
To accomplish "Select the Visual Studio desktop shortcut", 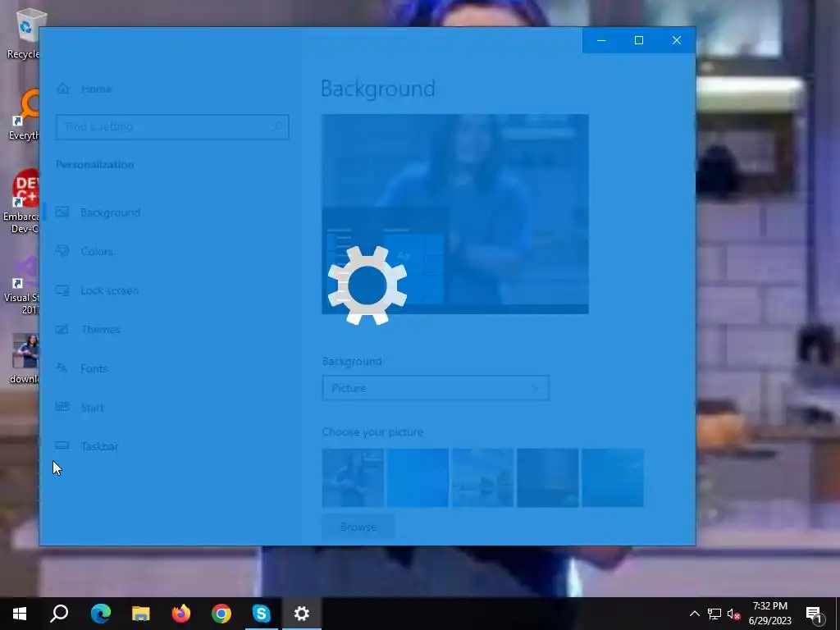I will coord(22,285).
